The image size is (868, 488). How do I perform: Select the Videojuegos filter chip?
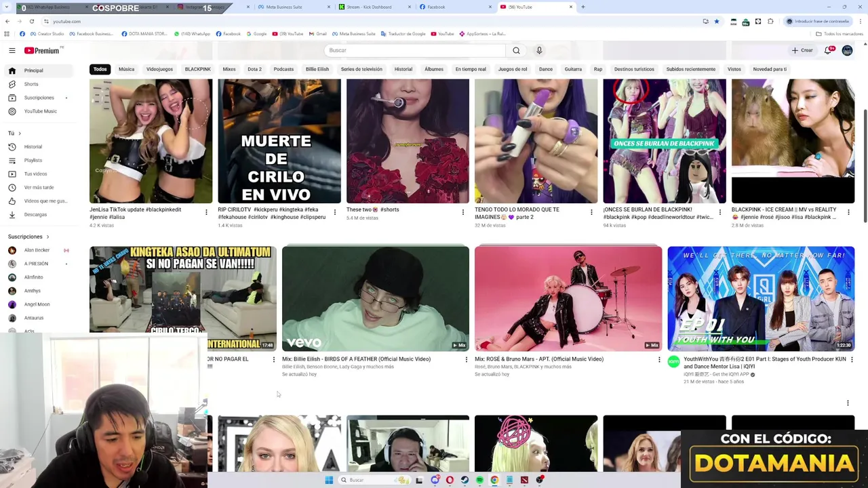click(159, 69)
